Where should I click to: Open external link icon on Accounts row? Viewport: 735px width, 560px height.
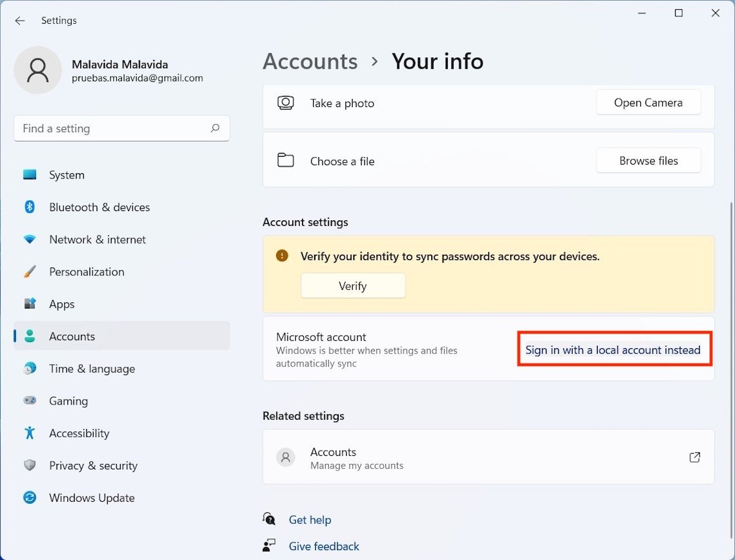pyautogui.click(x=695, y=457)
